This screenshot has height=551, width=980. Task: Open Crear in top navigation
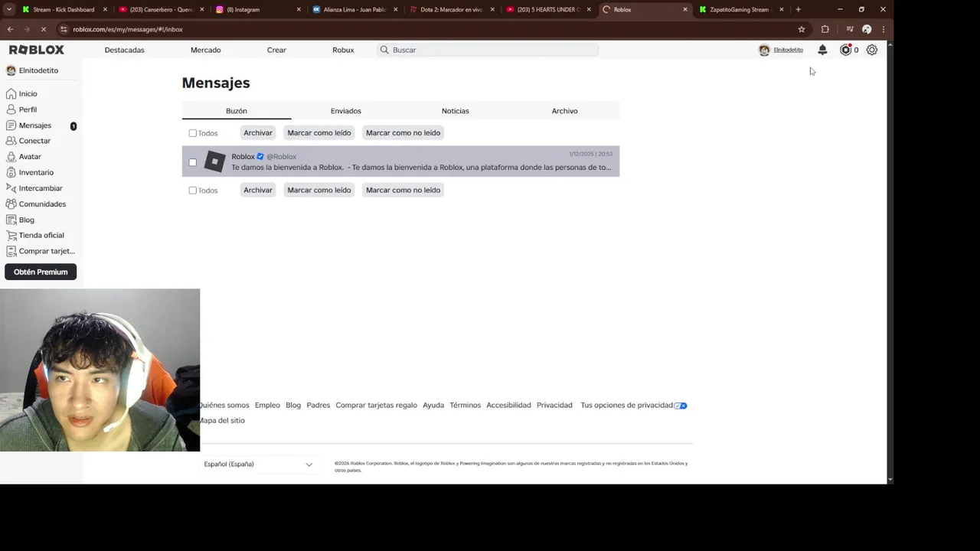pos(276,50)
